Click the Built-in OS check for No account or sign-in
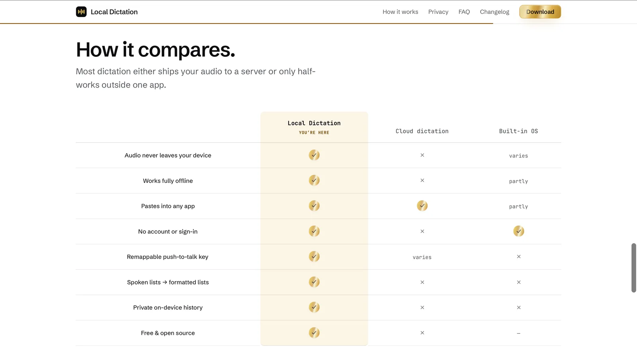The height and width of the screenshot is (364, 637). pos(518,231)
